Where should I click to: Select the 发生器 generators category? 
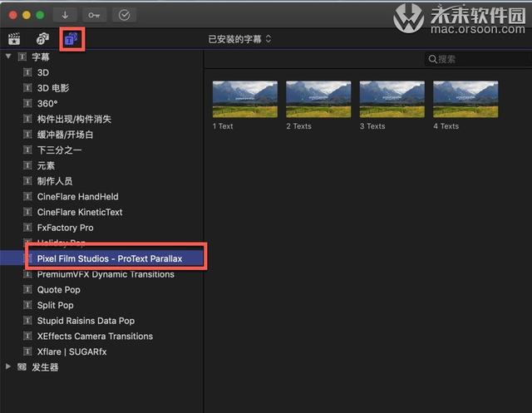(x=45, y=367)
